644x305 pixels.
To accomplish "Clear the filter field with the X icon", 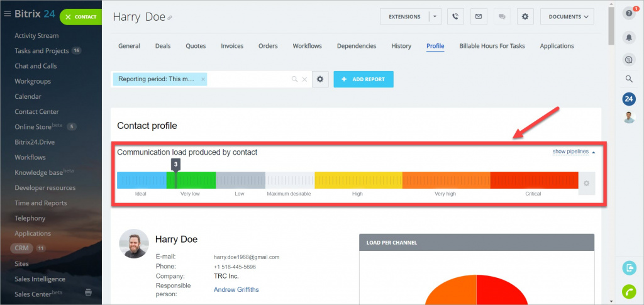I will click(x=304, y=79).
